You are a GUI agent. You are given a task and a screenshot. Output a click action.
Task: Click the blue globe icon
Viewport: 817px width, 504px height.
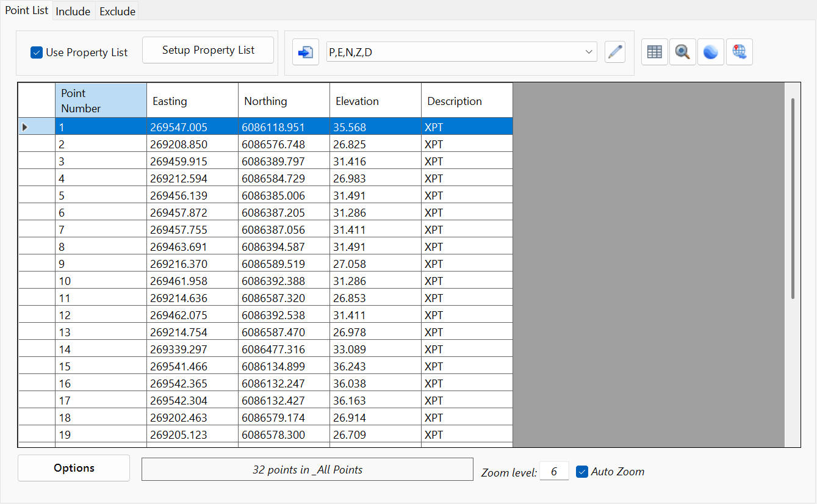pyautogui.click(x=710, y=52)
